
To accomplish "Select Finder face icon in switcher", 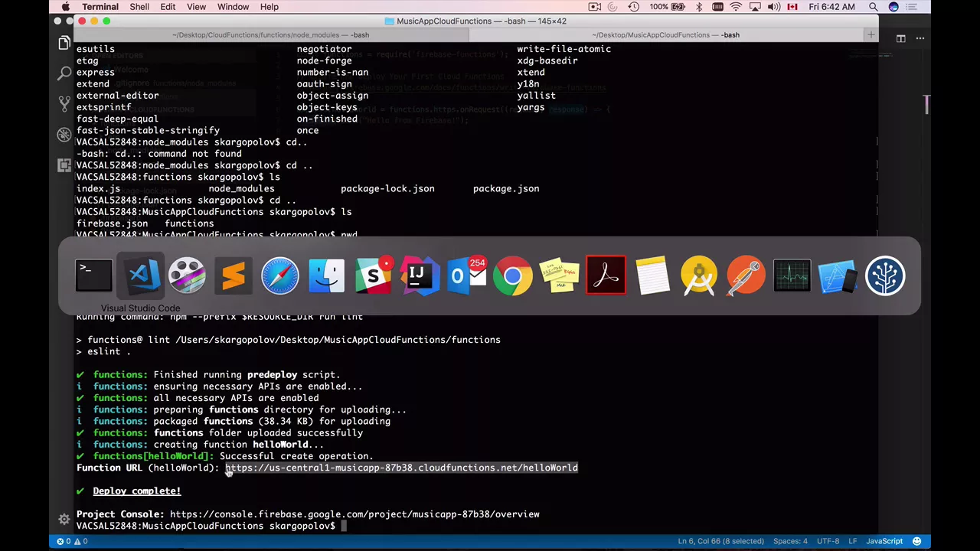I will click(x=327, y=275).
